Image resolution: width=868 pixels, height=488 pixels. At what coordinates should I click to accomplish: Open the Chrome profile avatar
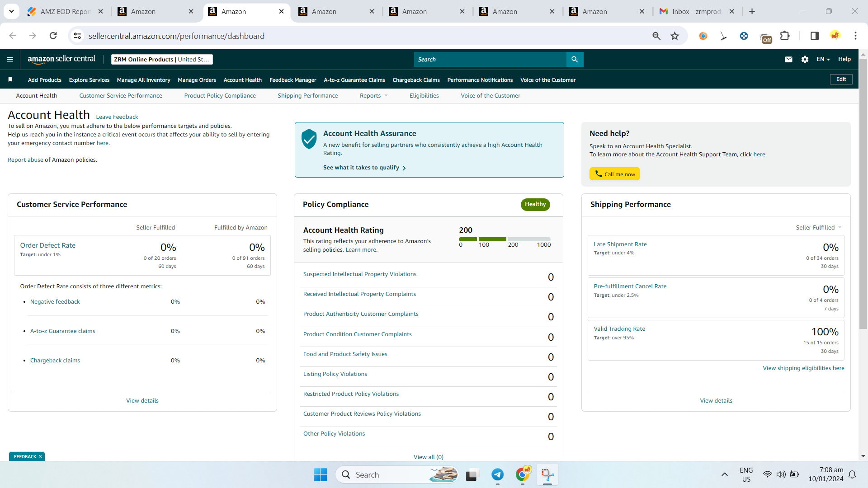[835, 36]
